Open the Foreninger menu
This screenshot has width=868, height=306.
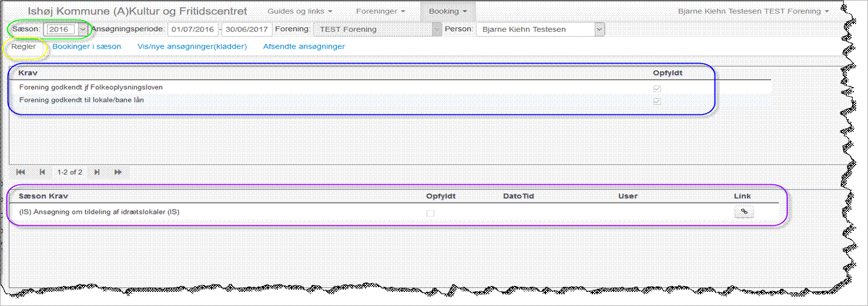click(380, 11)
